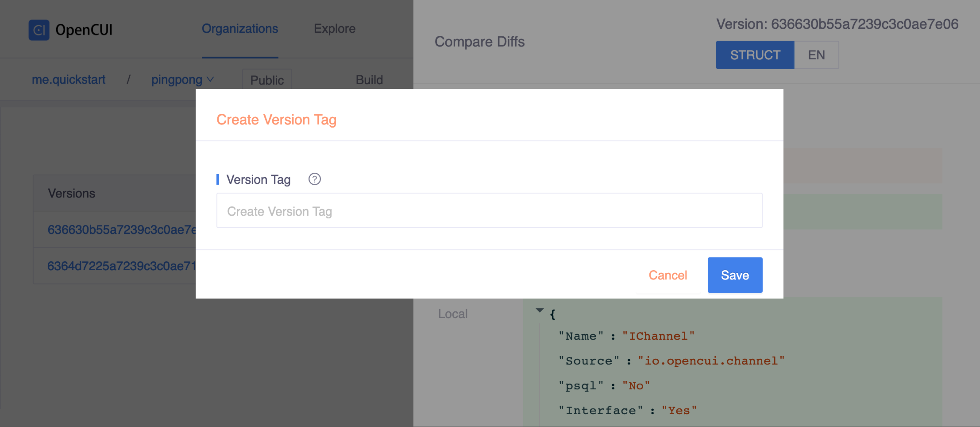Click the OpenCUI brand name text
980x427 pixels.
[x=84, y=30]
